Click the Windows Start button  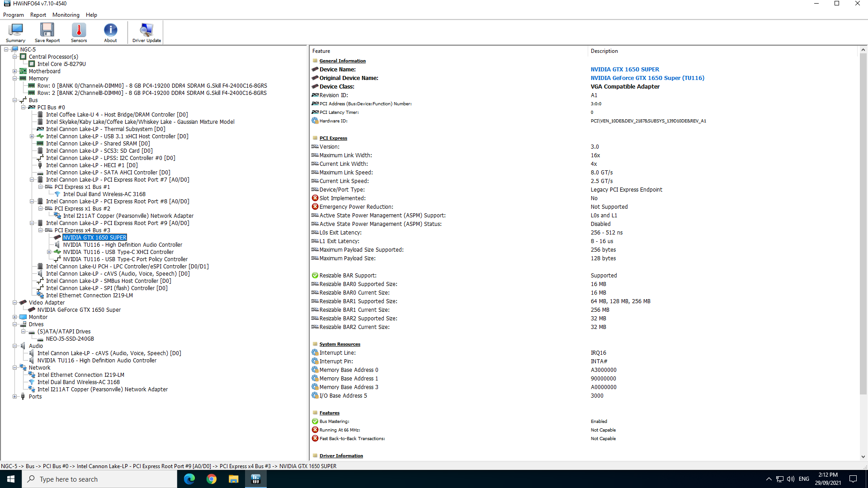(x=11, y=479)
